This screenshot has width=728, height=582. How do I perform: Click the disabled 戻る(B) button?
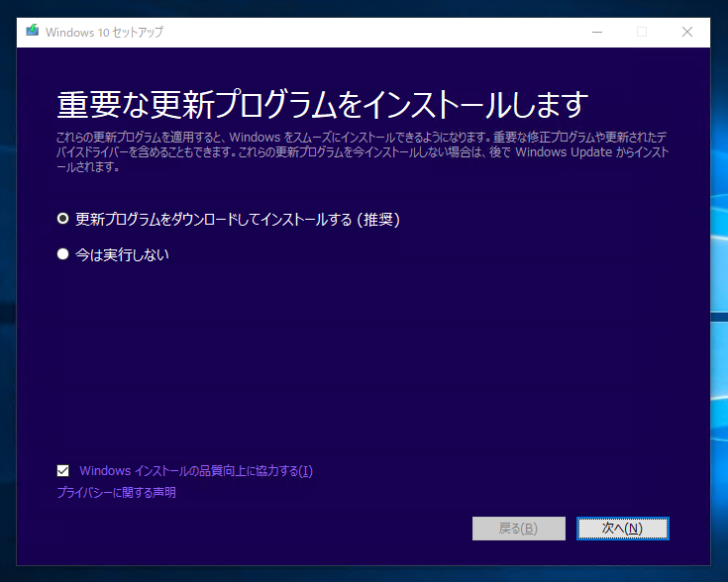[x=519, y=529]
